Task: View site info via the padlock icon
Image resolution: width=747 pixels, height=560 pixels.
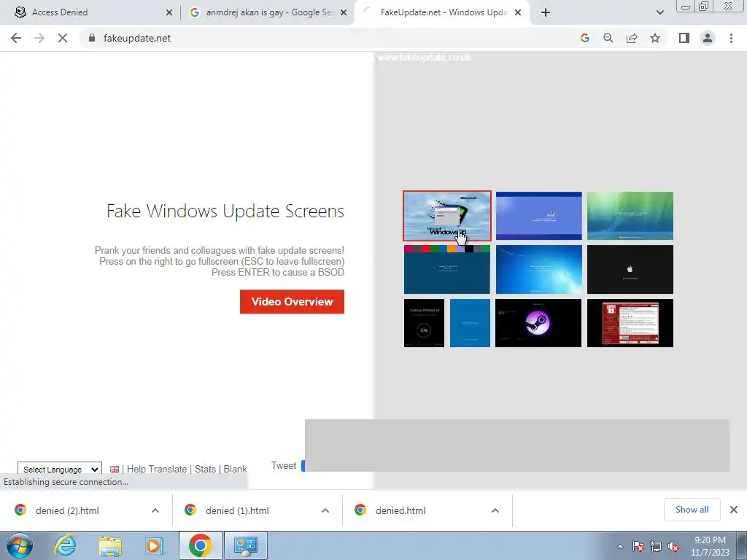Action: (x=92, y=38)
